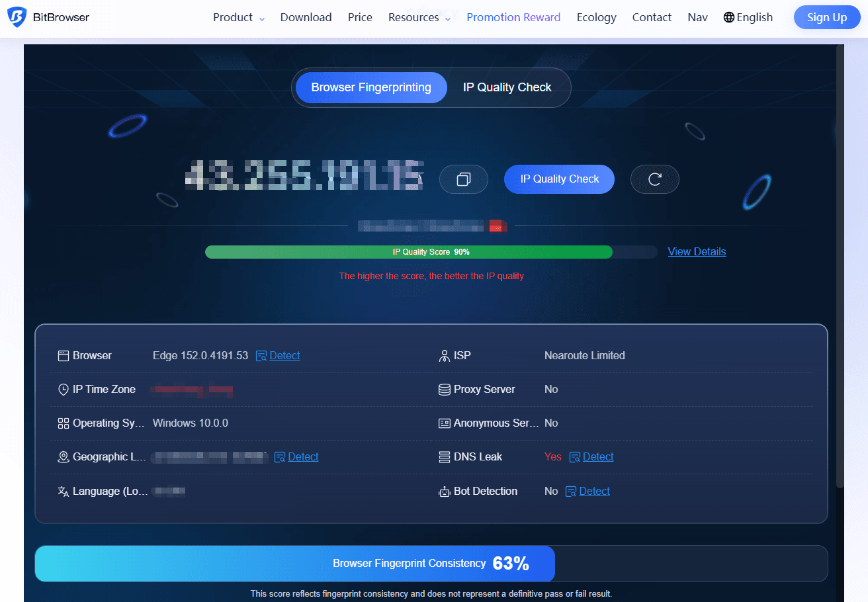Click detect icon in Bot Detection row
Image resolution: width=868 pixels, height=602 pixels.
pos(571,492)
